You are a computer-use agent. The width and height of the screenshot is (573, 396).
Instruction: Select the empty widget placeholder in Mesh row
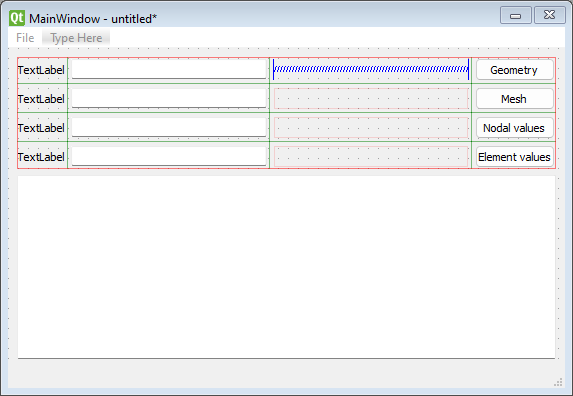371,99
